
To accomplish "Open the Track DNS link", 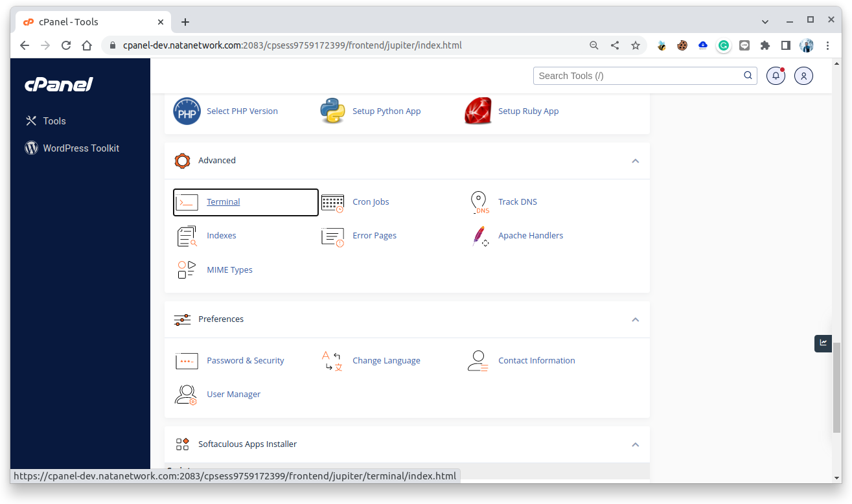I will click(x=518, y=202).
